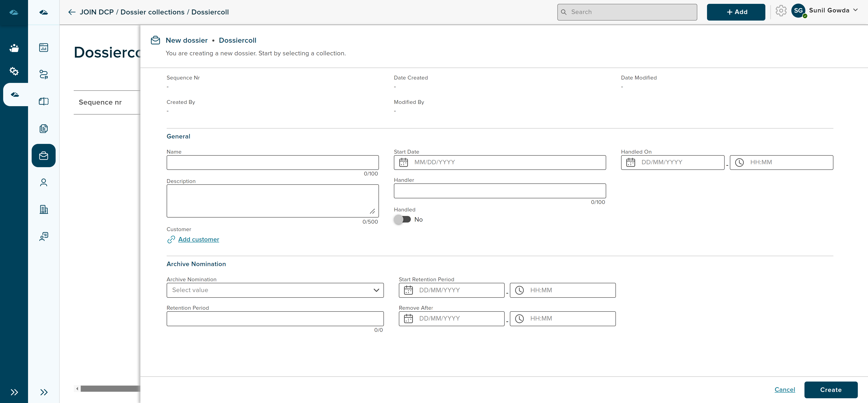The image size is (868, 403).
Task: Click the person icon in sidebar
Action: pyautogui.click(x=43, y=183)
